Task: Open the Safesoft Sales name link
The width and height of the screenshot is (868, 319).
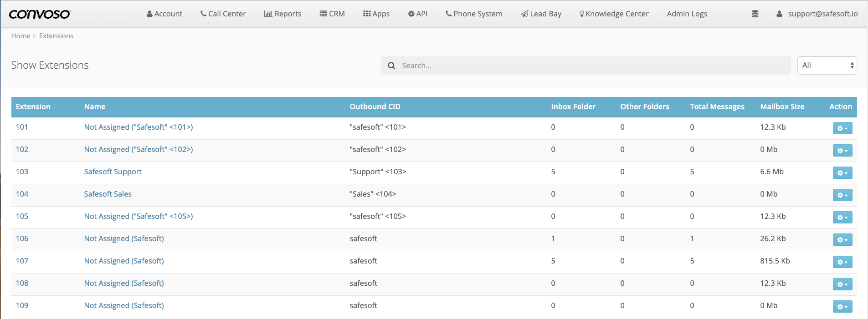Action: pos(108,194)
